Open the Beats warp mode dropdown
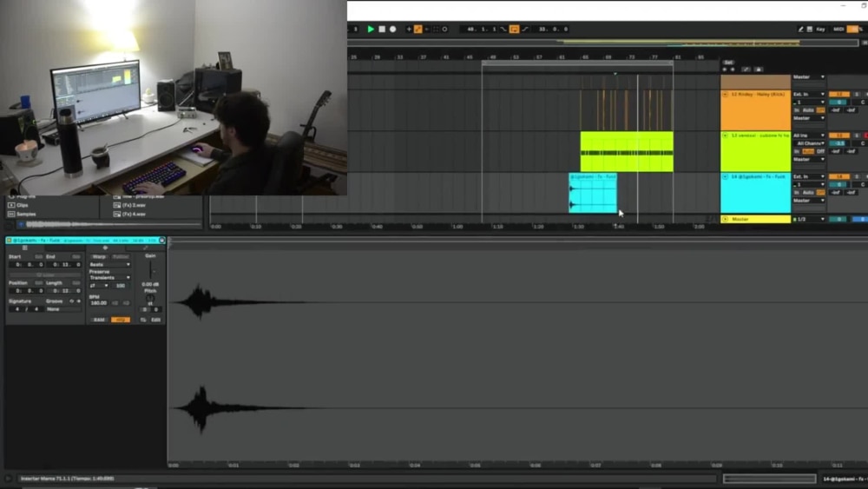This screenshot has width=868, height=489. (x=109, y=265)
